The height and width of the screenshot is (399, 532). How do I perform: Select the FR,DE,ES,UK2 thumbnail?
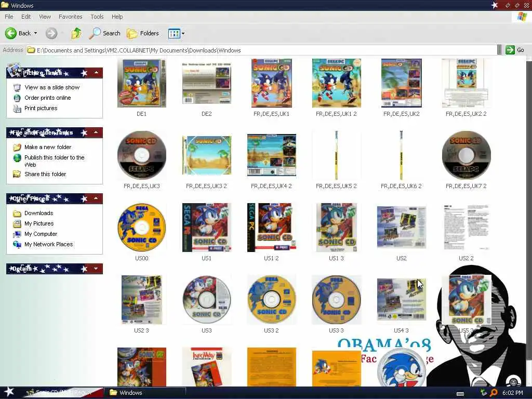[402, 83]
